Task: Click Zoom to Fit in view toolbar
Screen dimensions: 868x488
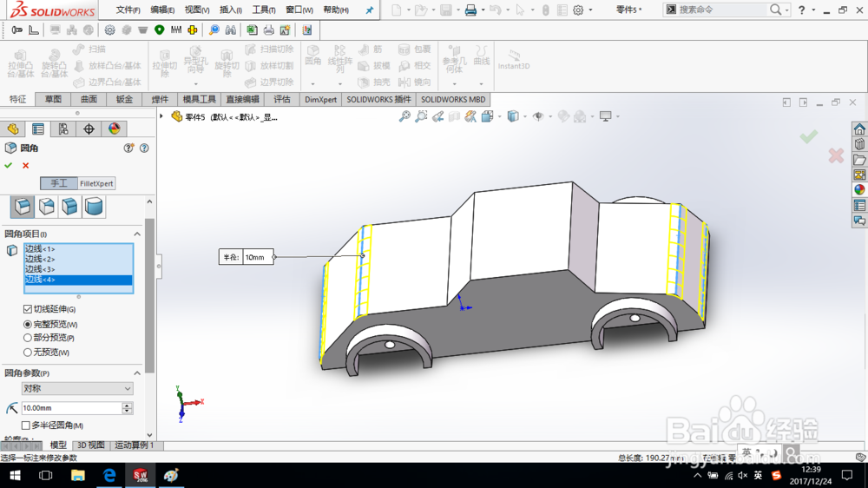Action: (404, 116)
